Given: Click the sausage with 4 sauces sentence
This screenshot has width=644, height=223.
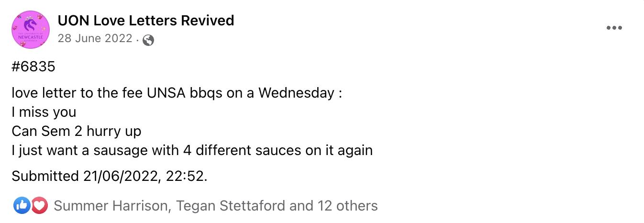Looking at the screenshot, I should click(191, 150).
